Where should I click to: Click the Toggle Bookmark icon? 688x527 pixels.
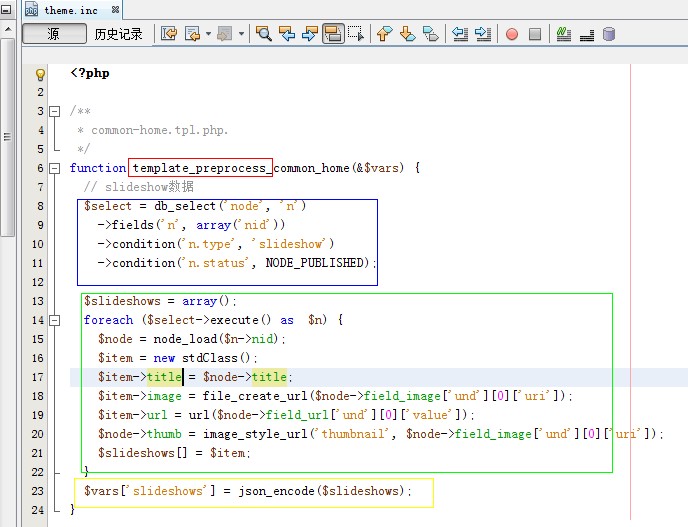click(430, 34)
